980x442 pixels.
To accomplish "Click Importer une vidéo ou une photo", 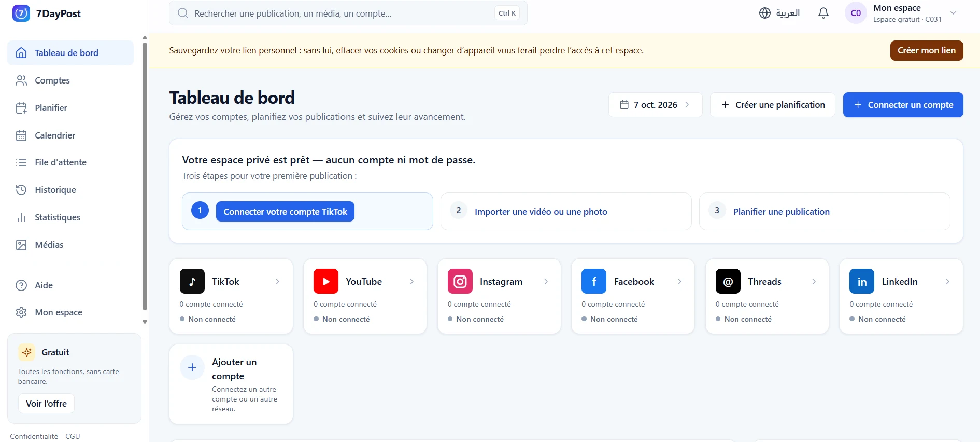I will (x=541, y=212).
